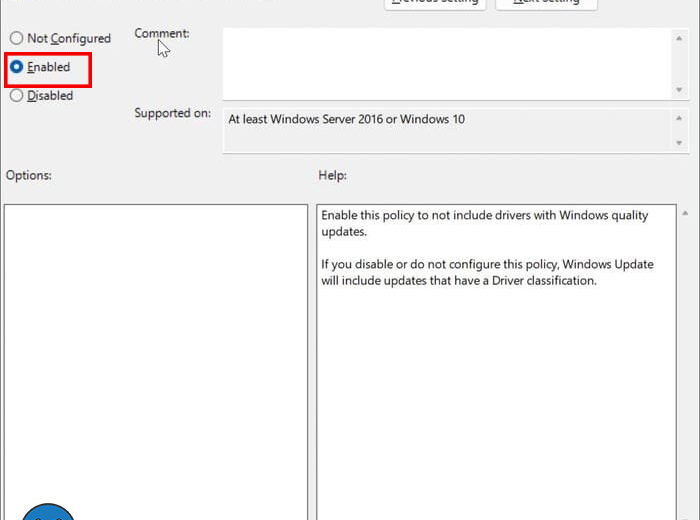Choose the Enabled radio option
Viewport: 700px width, 520px height.
[17, 67]
